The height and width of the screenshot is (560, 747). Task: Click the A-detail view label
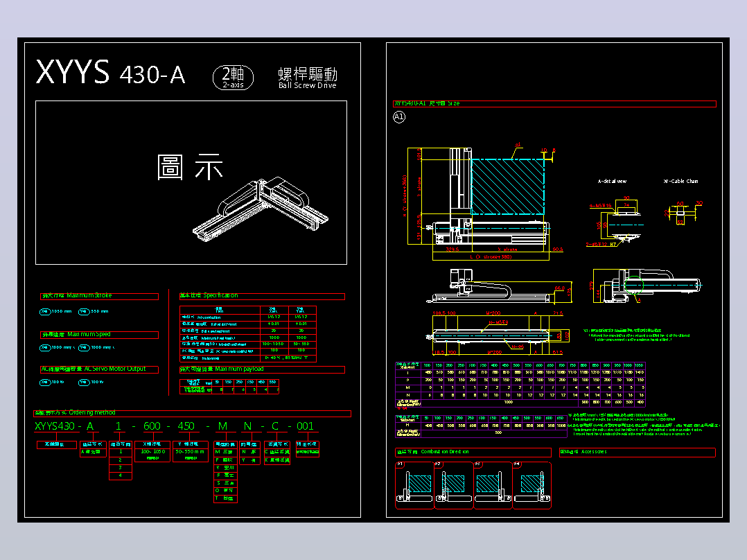(x=612, y=181)
